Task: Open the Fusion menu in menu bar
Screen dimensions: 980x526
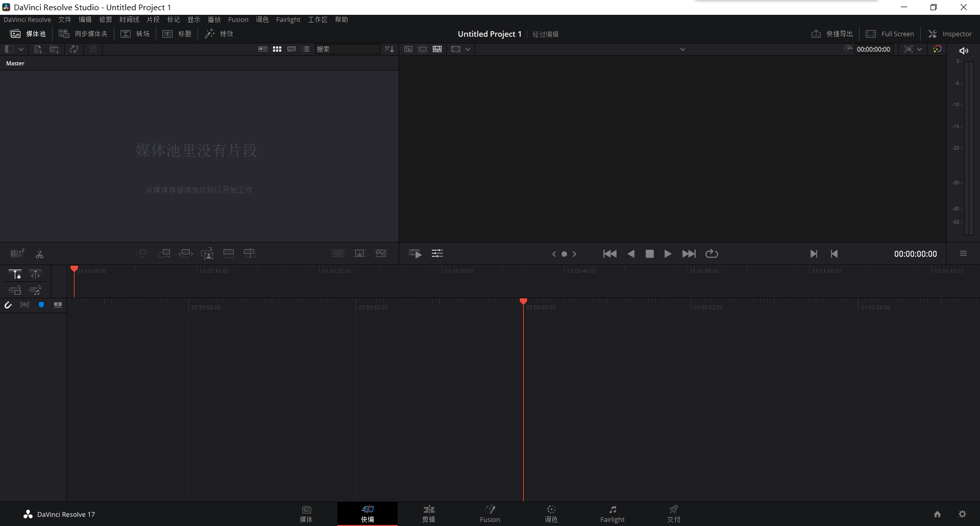Action: 238,19
